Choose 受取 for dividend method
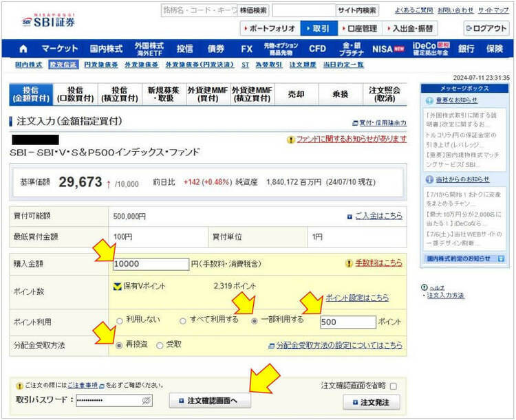Image resolution: width=516 pixels, height=420 pixels. [160, 345]
